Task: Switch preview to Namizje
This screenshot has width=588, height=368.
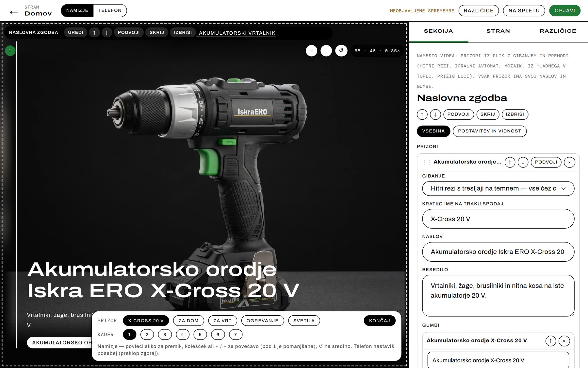Action: 77,10
